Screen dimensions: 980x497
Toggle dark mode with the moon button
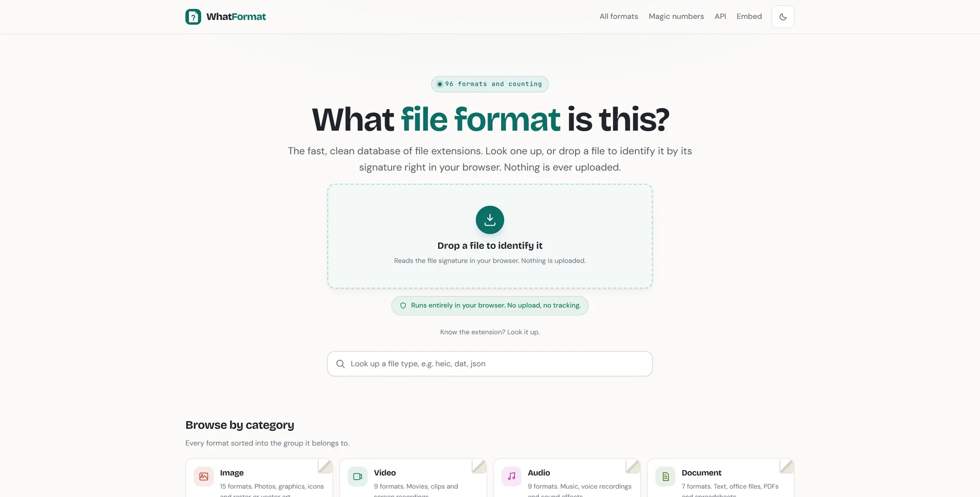783,17
